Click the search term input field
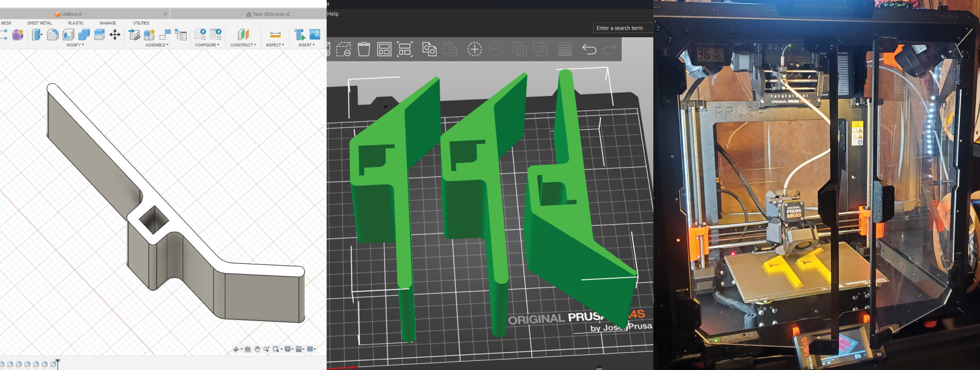The image size is (980, 370). click(x=623, y=28)
